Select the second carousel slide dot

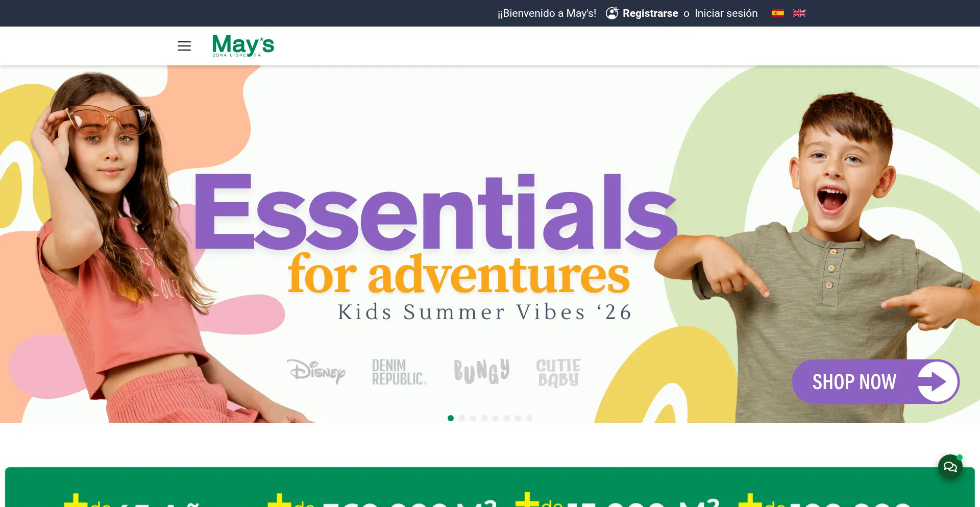[x=462, y=418]
